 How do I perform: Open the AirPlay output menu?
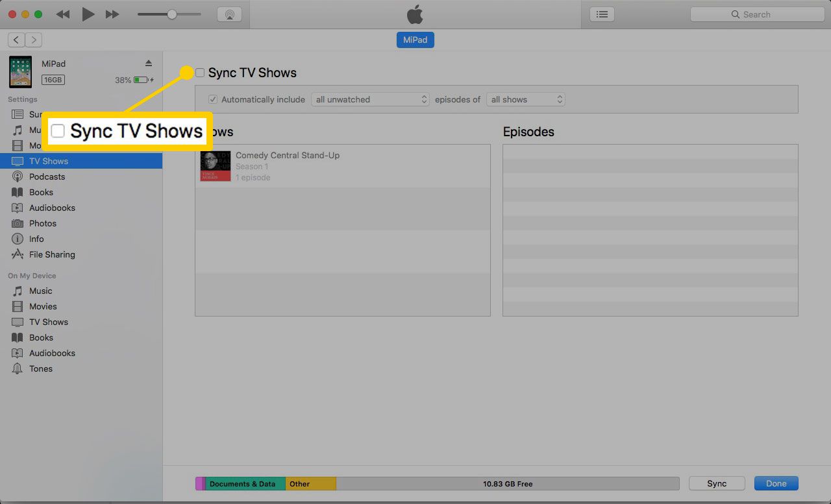[229, 14]
